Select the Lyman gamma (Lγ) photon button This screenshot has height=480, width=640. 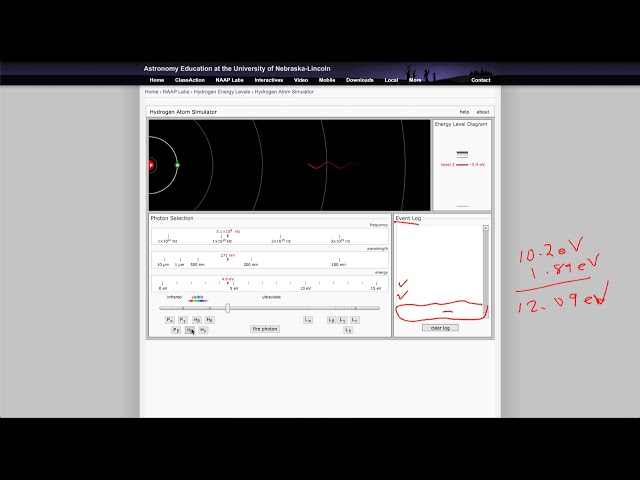(343, 320)
